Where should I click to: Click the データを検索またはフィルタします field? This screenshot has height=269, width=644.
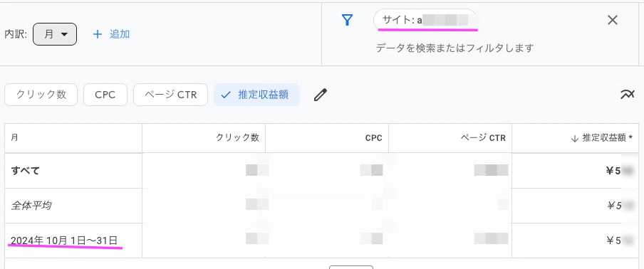[455, 48]
